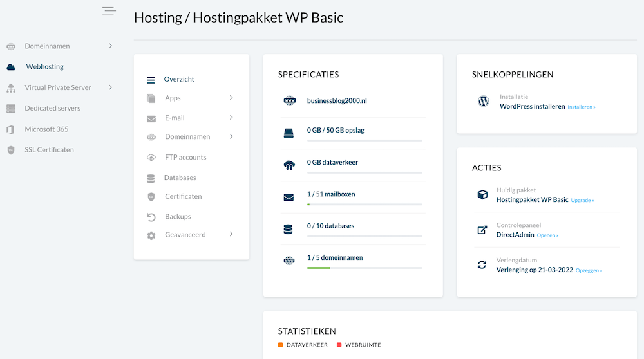Open Microsoft 365 section

coord(46,129)
